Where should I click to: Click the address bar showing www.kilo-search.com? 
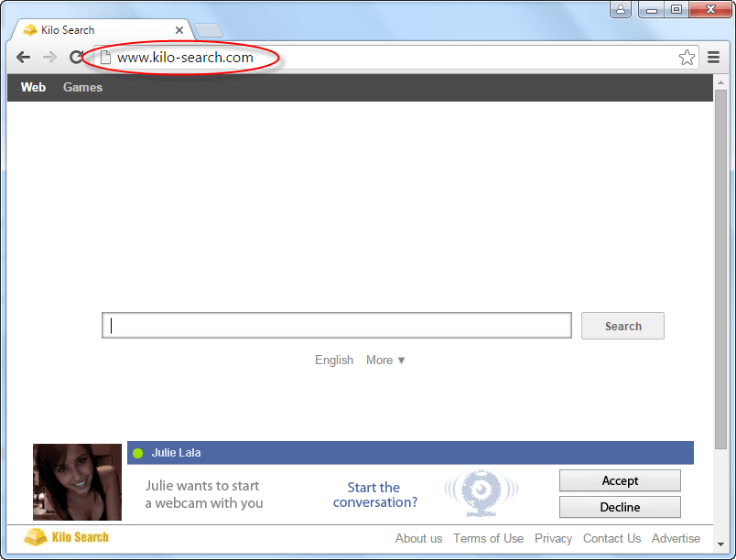point(396,58)
